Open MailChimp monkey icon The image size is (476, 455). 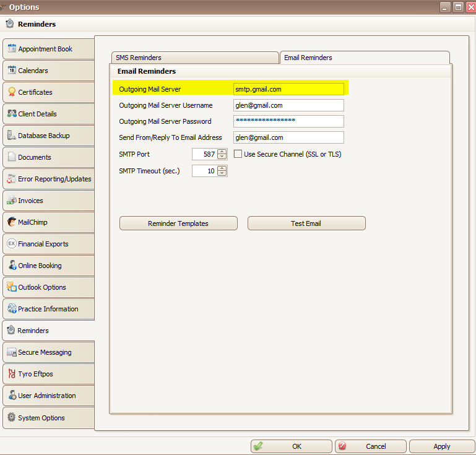[x=12, y=222]
